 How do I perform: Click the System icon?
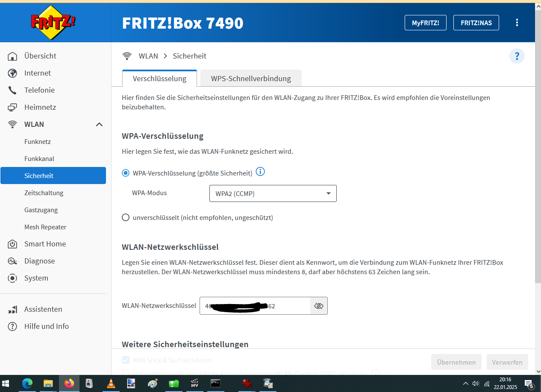pos(13,278)
